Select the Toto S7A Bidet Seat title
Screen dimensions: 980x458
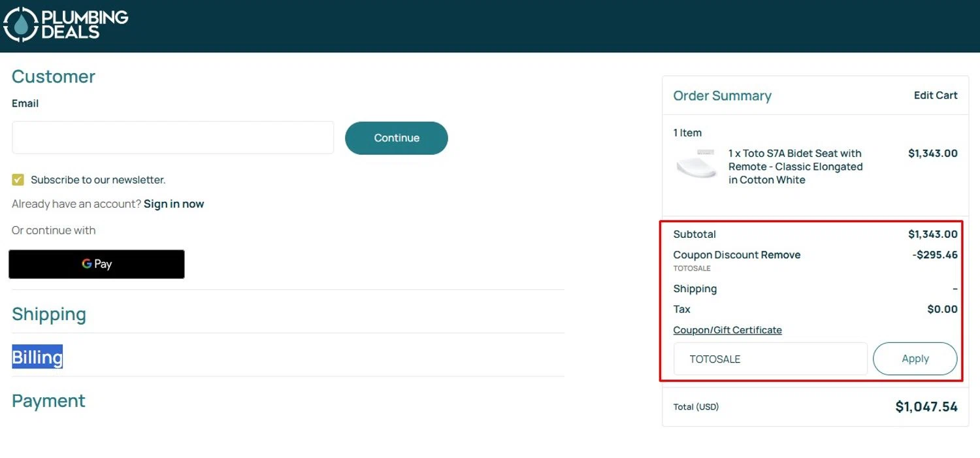point(796,167)
